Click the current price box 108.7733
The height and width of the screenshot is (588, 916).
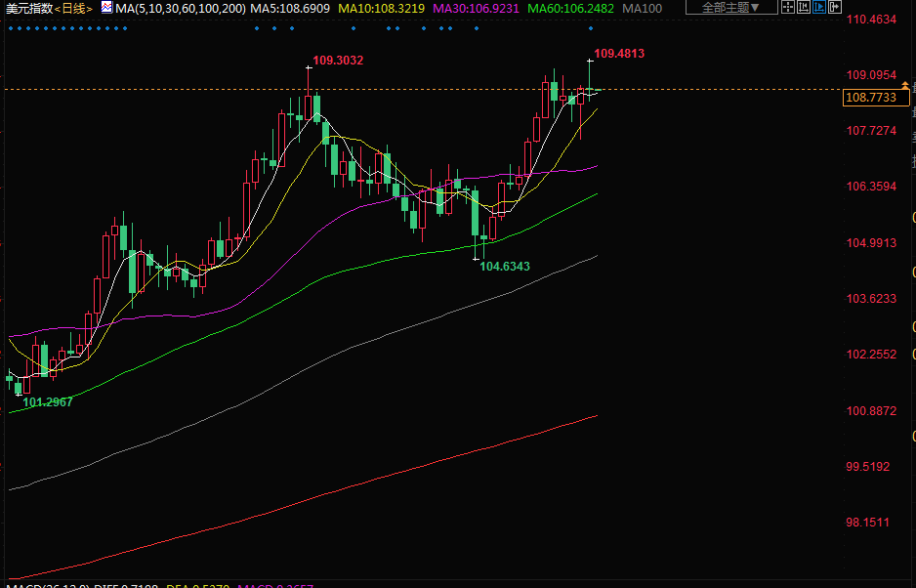870,98
